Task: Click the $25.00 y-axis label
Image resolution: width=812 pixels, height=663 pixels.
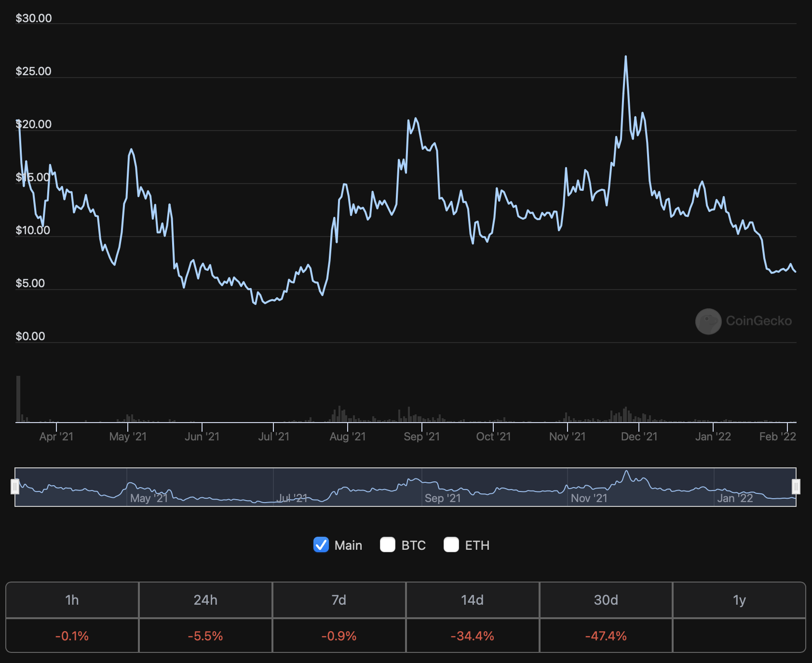Action: click(33, 71)
